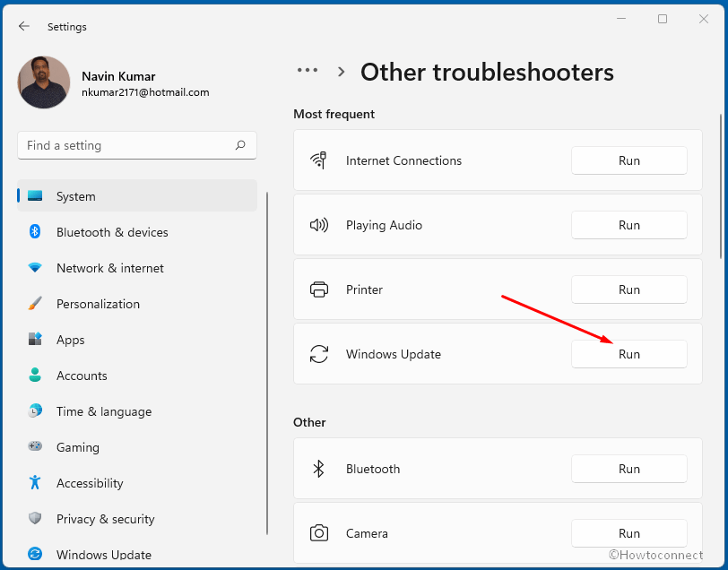Click the Accounts person icon
This screenshot has width=728, height=570.
35,375
